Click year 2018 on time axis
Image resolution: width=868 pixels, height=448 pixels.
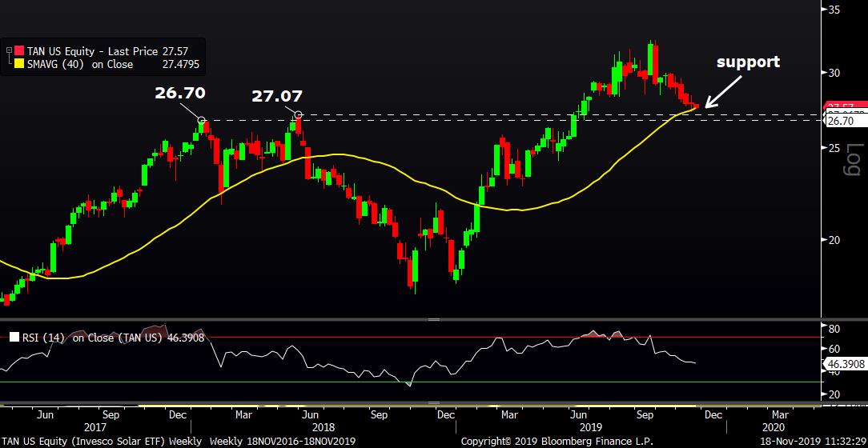pyautogui.click(x=323, y=427)
